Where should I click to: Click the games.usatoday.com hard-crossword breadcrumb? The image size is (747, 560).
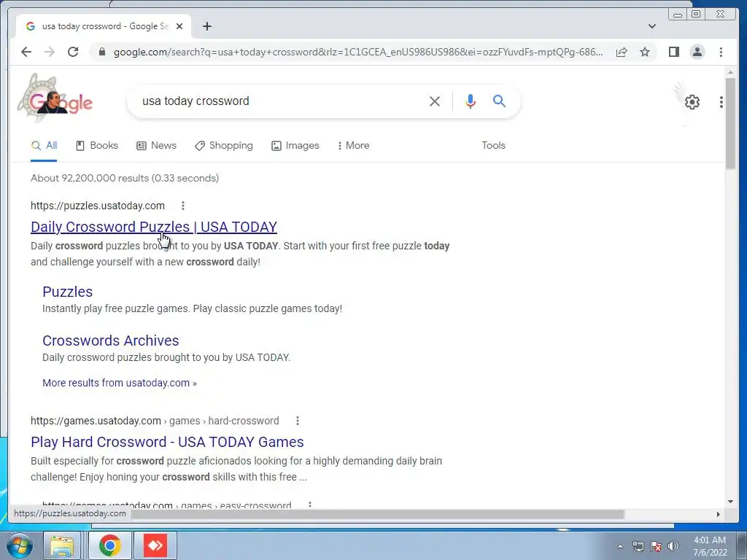tap(155, 421)
